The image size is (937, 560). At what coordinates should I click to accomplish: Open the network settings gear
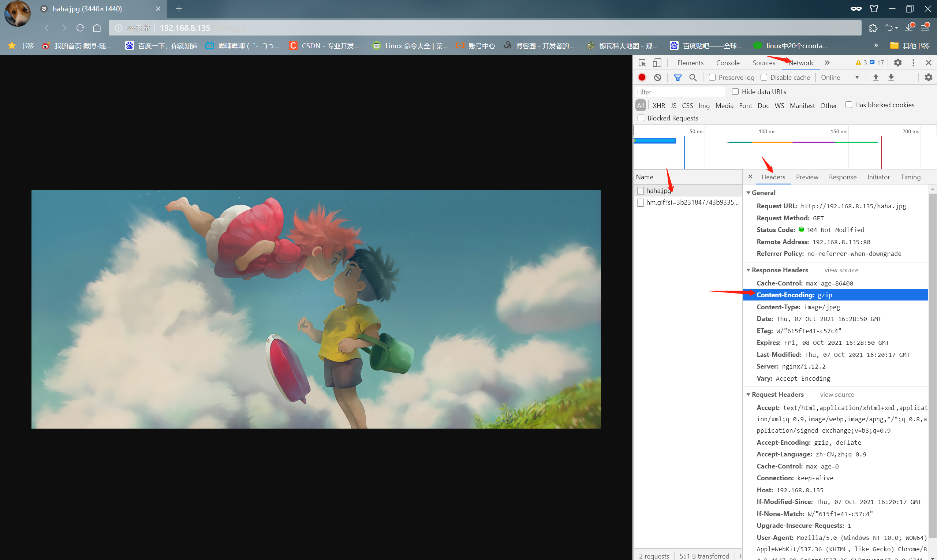[x=928, y=77]
